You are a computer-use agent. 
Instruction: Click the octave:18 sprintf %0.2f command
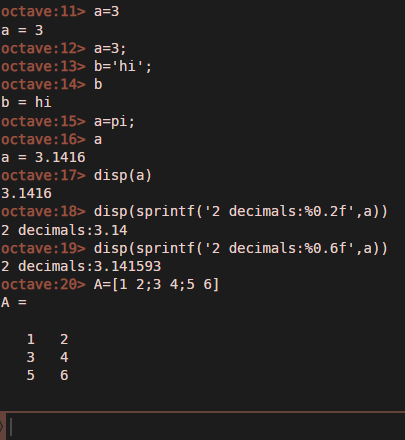pos(241,212)
